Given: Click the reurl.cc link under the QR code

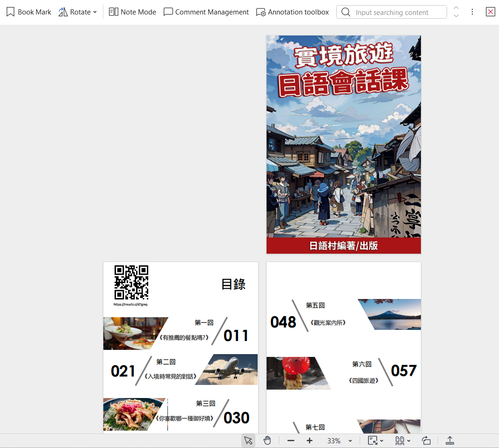Looking at the screenshot, I should pos(130,305).
